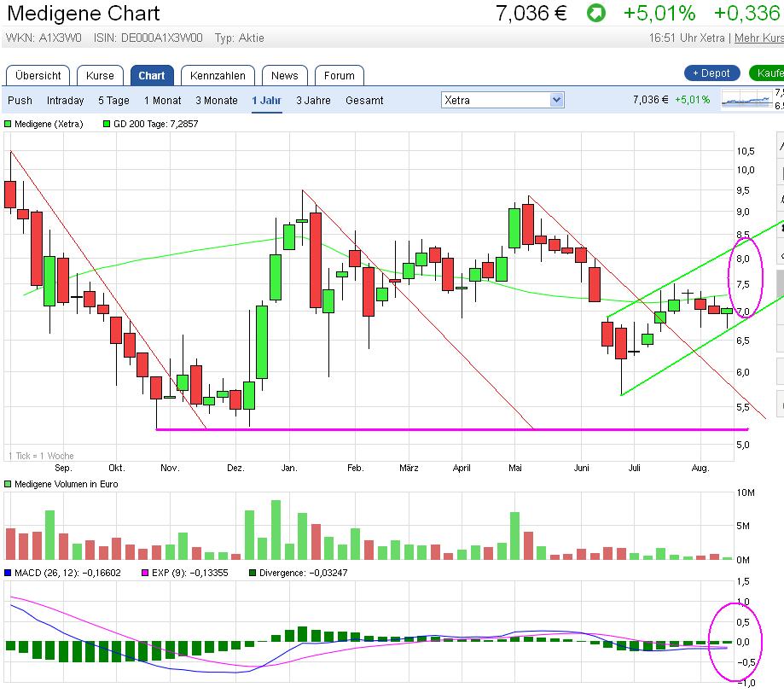
Task: Follow the Mehr Kurse link
Action: [759, 38]
